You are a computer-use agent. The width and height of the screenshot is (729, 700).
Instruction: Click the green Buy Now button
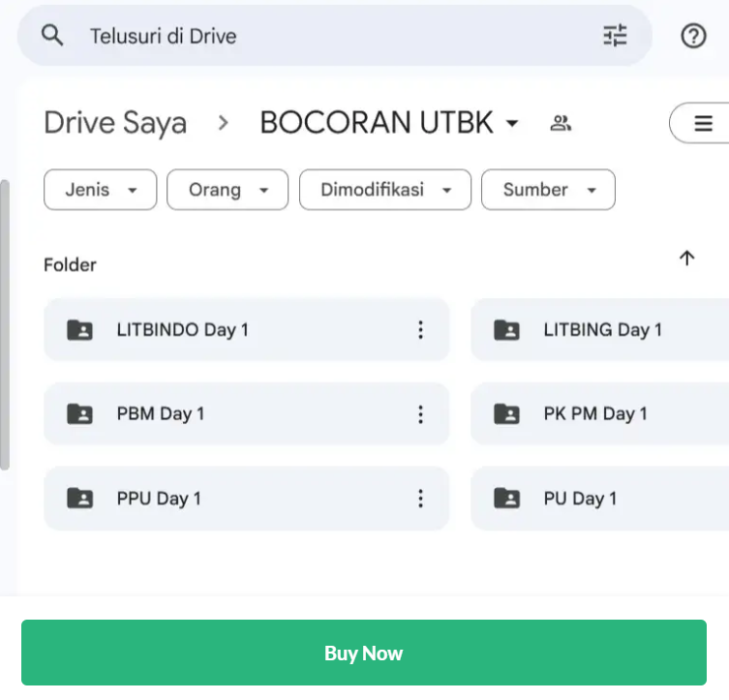pyautogui.click(x=364, y=653)
